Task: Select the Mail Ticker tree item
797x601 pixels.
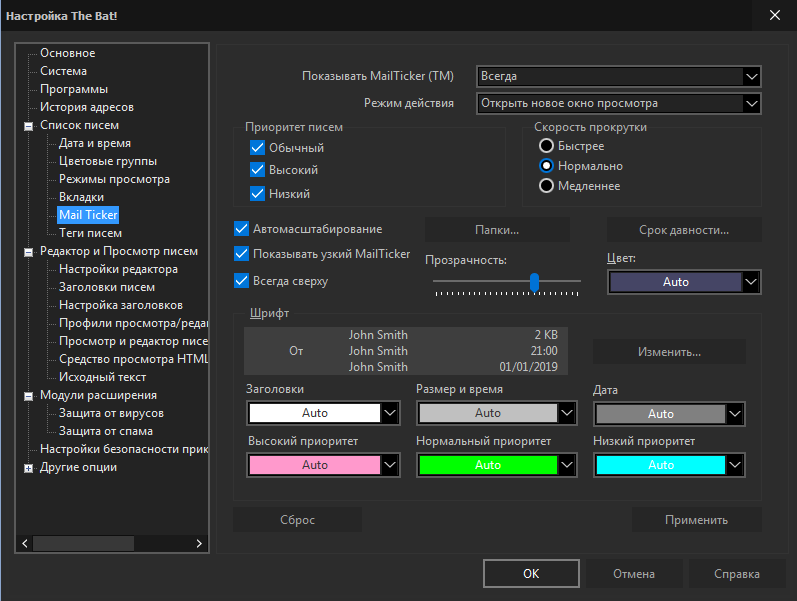Action: (88, 215)
